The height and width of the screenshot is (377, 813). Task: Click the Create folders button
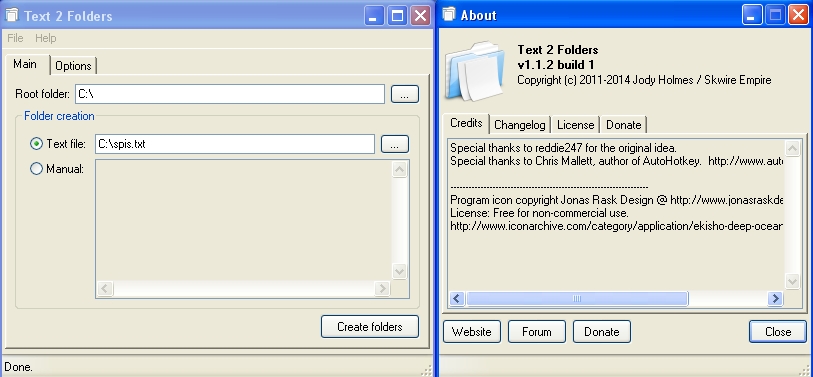coord(370,327)
